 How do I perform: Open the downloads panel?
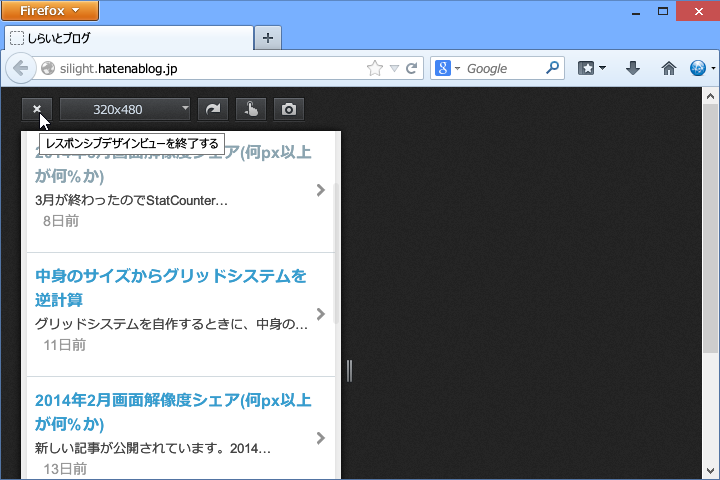click(x=633, y=68)
